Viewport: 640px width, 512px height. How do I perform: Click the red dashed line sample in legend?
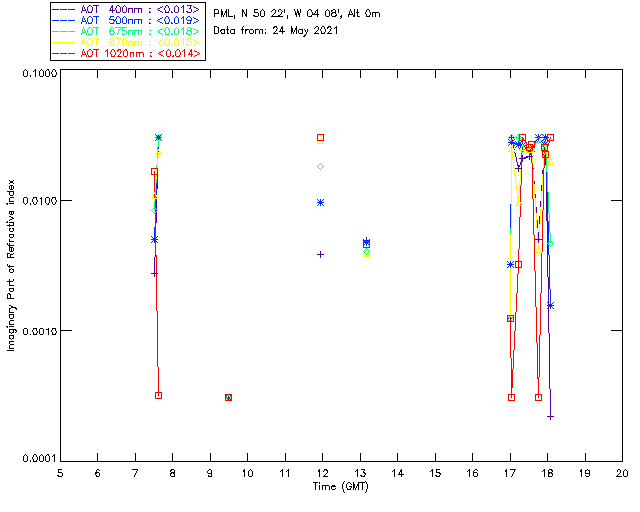coord(64,53)
